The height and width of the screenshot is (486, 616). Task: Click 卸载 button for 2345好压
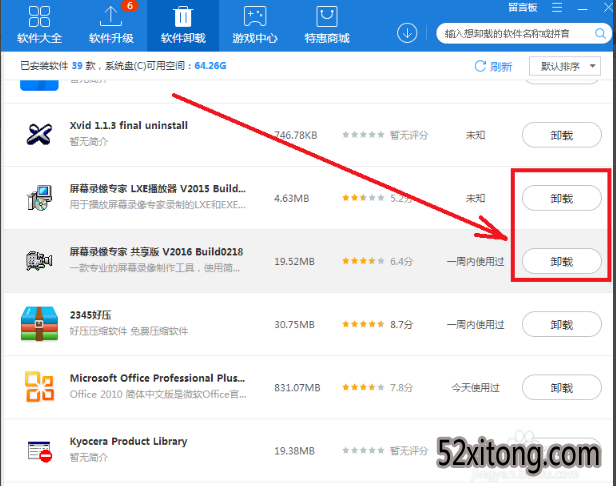point(561,325)
